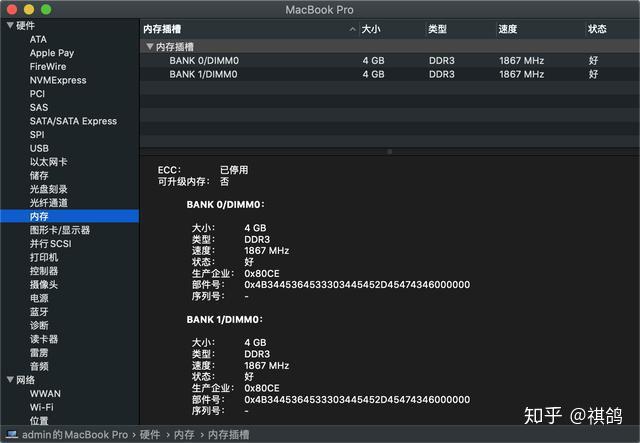Click 硬件 in the path bar
The image size is (640, 443).
click(150, 434)
